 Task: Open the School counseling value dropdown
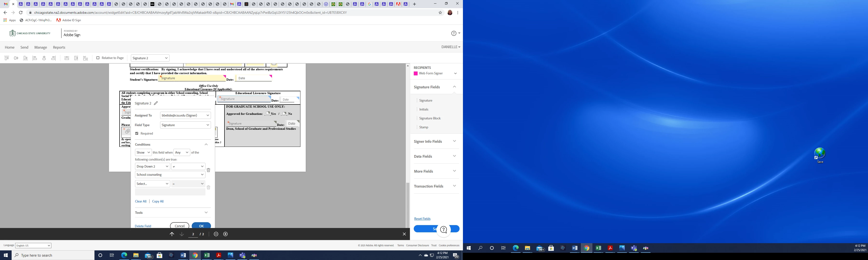pos(170,175)
